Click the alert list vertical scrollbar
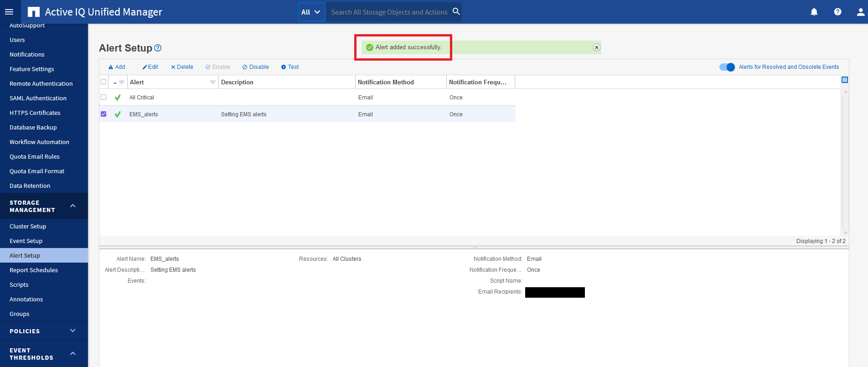This screenshot has width=868, height=367. click(845, 162)
